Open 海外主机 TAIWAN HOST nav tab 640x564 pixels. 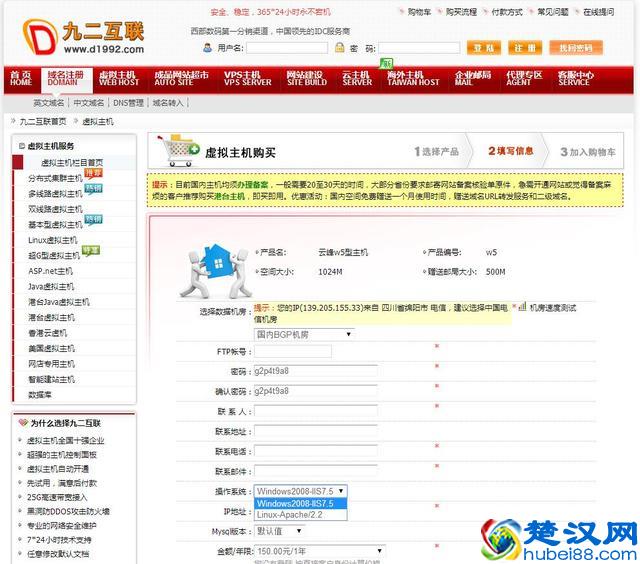click(x=413, y=78)
